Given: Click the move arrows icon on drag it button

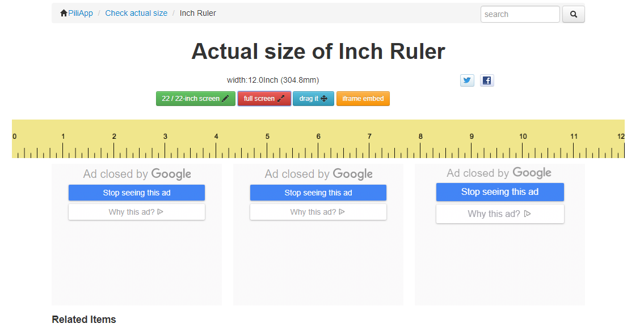Looking at the screenshot, I should tap(324, 98).
